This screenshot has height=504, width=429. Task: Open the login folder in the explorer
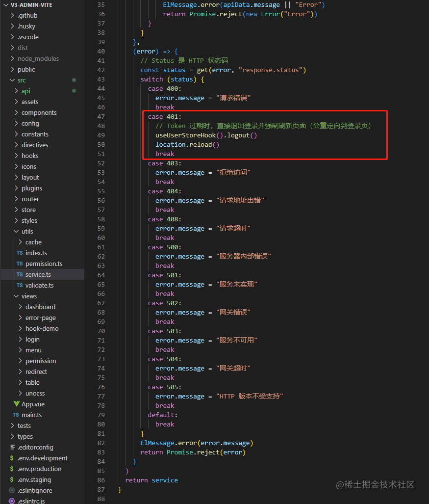tap(32, 339)
